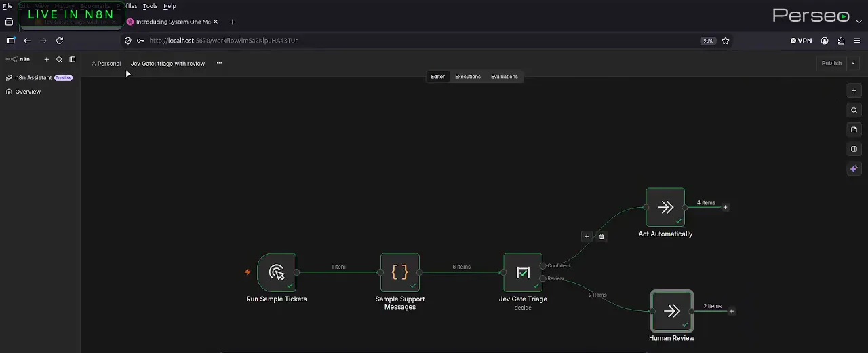This screenshot has width=868, height=353.
Task: Open the File menu
Action: tap(7, 6)
